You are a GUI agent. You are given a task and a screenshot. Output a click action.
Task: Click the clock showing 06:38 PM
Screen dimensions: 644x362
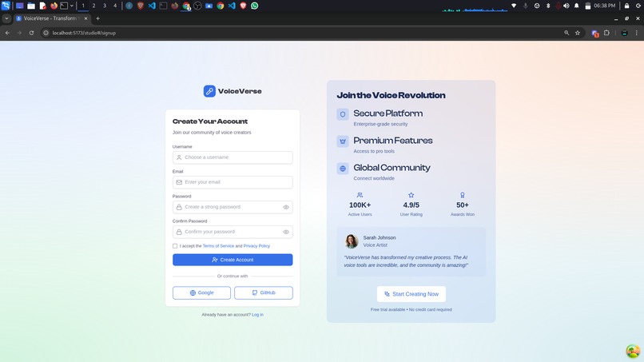(605, 6)
